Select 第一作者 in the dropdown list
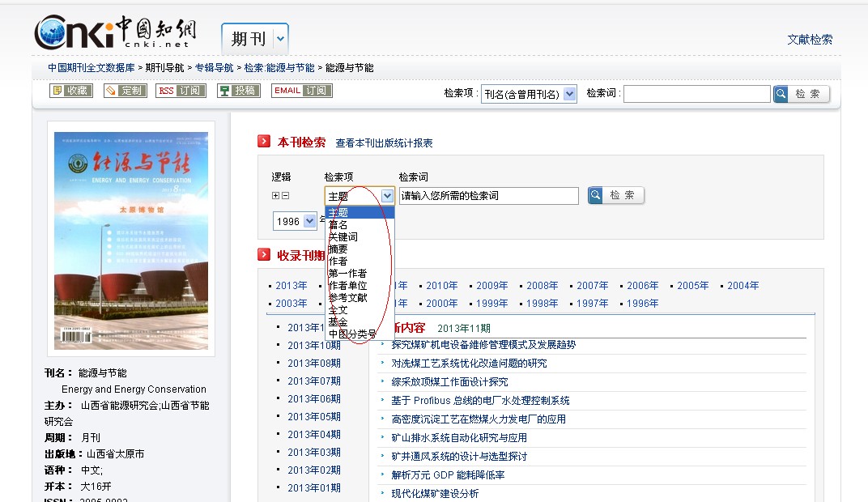Viewport: 868px width, 502px height. click(x=360, y=274)
